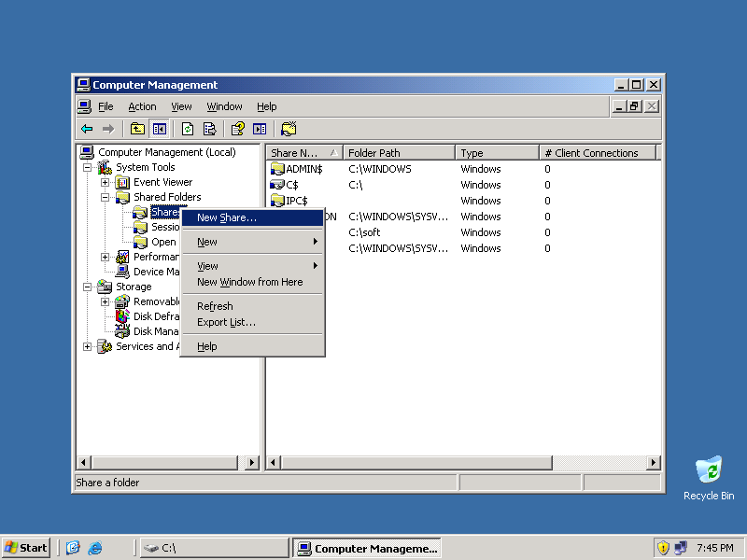
Task: Select the Storage tree label
Action: coord(134,287)
